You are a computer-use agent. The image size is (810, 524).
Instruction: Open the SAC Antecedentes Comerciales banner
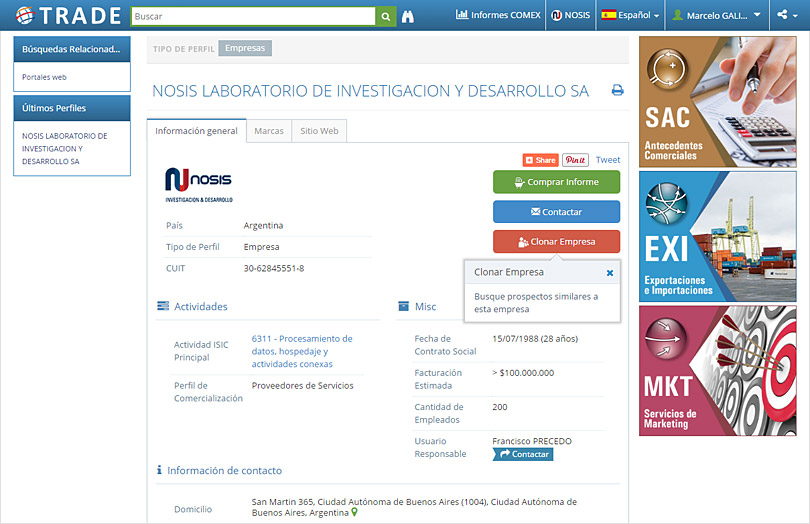tap(718, 102)
